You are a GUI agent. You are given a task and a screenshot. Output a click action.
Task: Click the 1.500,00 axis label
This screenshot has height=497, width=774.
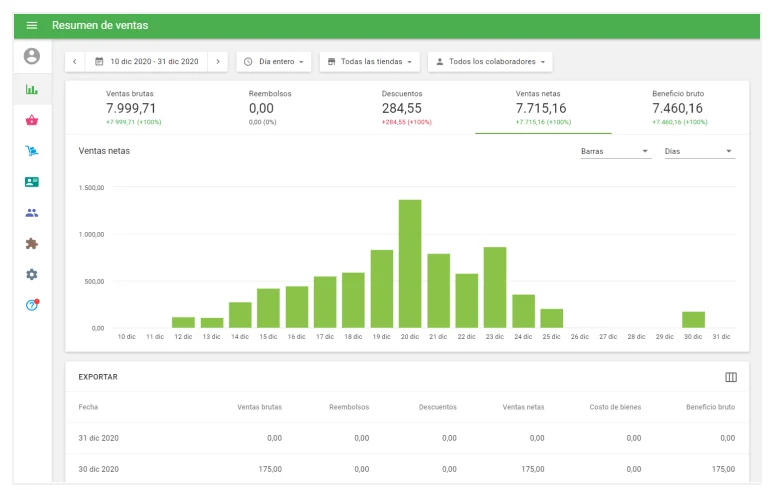pos(91,188)
